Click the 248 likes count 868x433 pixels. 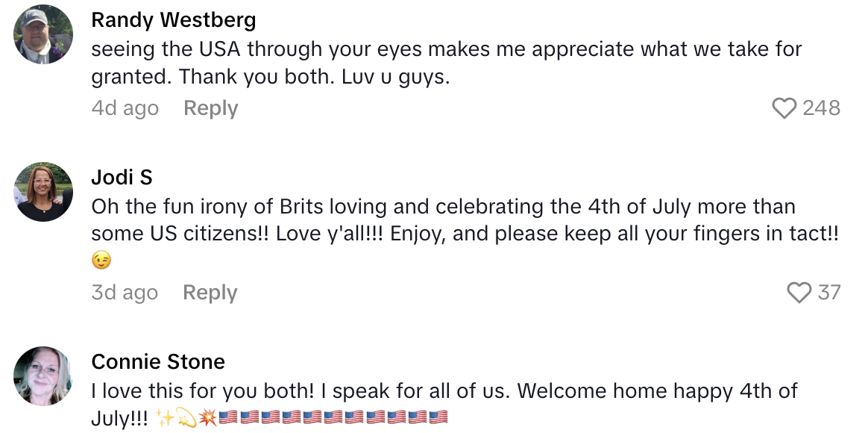pos(821,109)
